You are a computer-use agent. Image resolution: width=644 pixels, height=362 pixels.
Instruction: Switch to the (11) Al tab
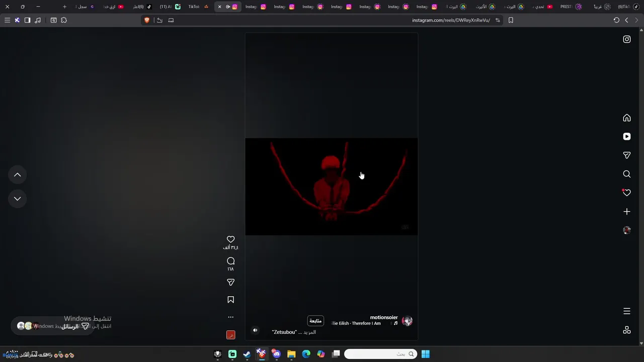tap(170, 7)
